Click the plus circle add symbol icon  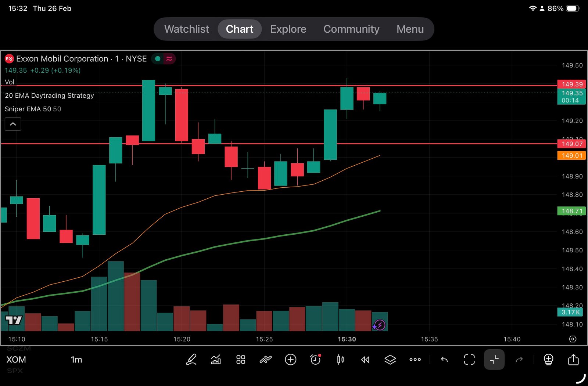pyautogui.click(x=291, y=360)
